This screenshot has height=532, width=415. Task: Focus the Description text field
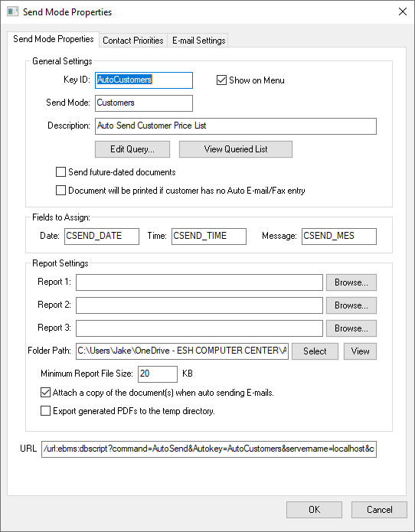tap(236, 126)
